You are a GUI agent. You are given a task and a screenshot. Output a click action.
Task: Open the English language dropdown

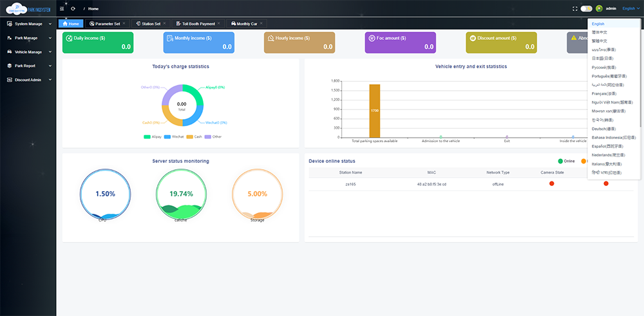[x=630, y=8]
